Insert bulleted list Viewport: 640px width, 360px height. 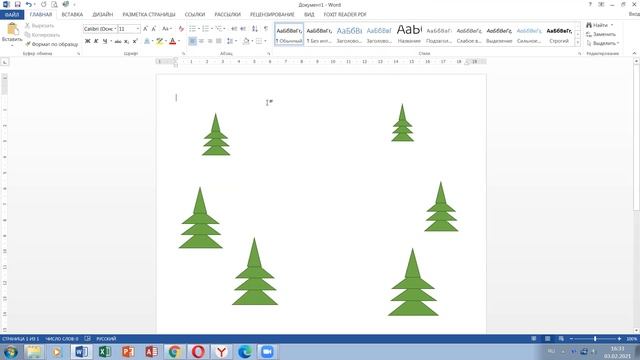coord(192,29)
